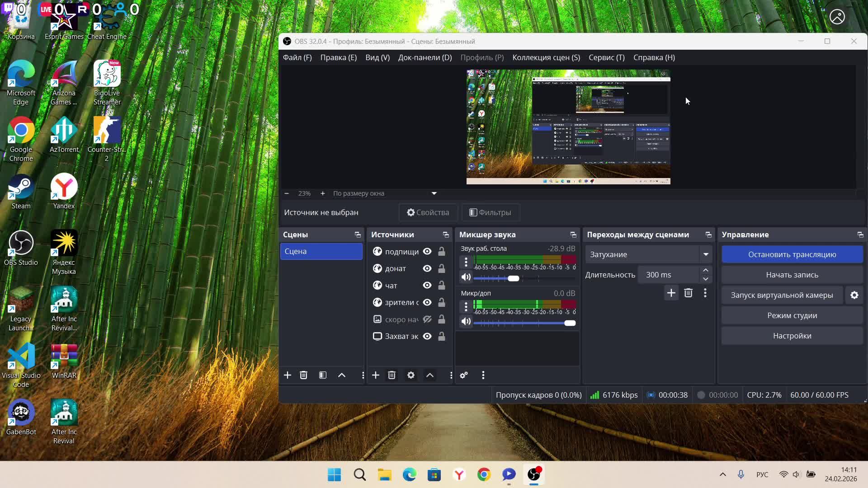
Task: Open source properties gear in Sources panel
Action: tap(410, 375)
